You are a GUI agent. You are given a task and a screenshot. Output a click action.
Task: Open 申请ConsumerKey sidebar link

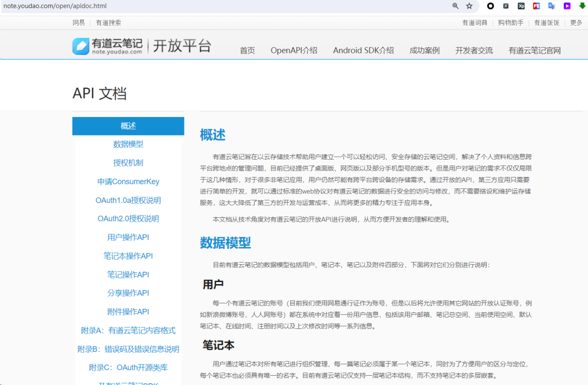tap(128, 182)
